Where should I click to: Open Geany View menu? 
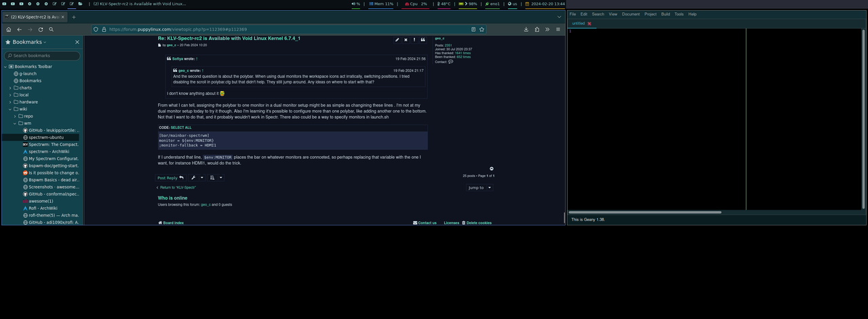point(613,14)
